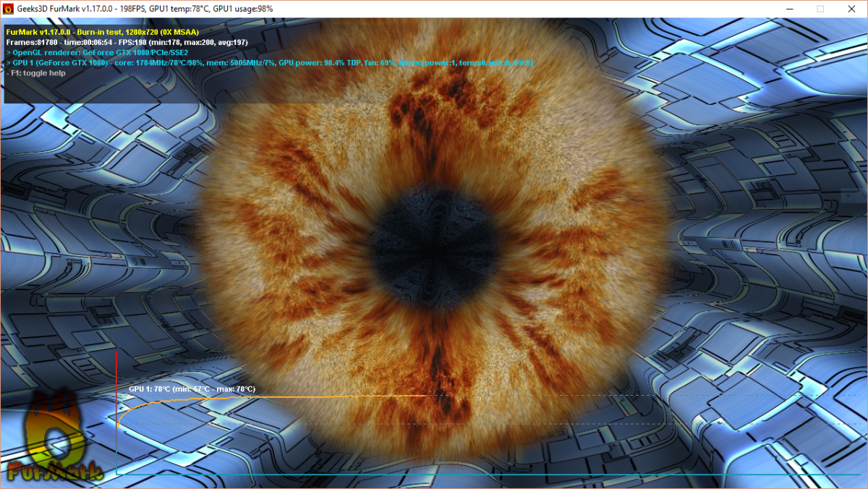Close the FurMark window
This screenshot has width=868, height=489.
852,9
